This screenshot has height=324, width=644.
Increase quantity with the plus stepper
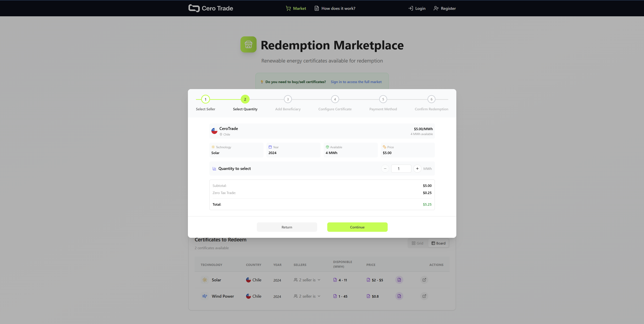[417, 169]
